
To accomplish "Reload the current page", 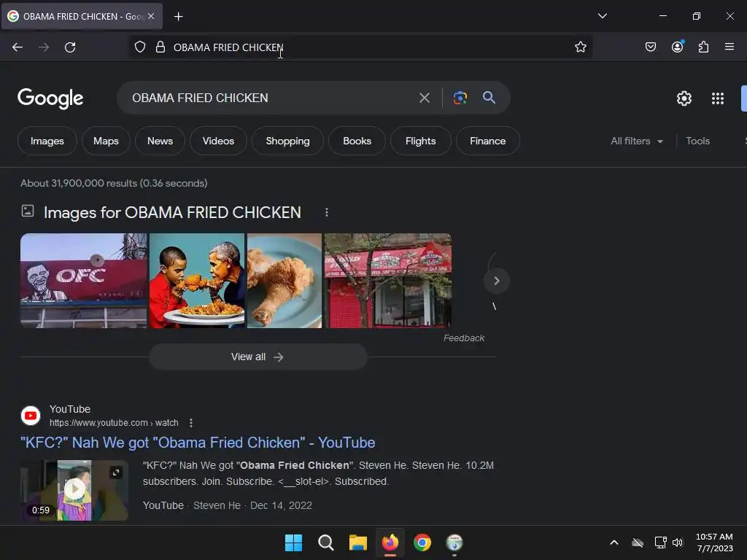I will pos(70,47).
